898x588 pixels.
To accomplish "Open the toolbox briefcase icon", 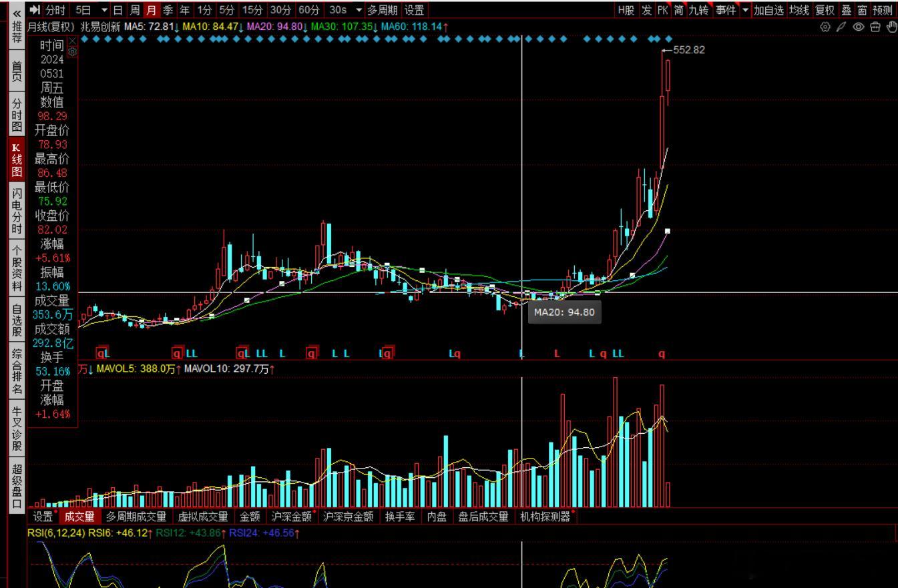I will coord(875,27).
